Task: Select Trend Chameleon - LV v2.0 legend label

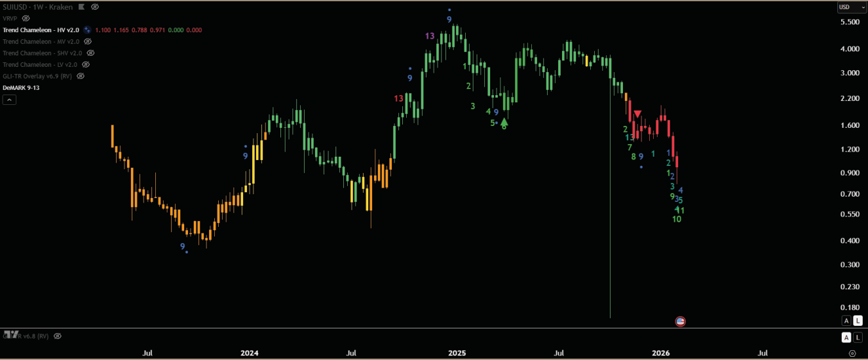Action: [40, 64]
